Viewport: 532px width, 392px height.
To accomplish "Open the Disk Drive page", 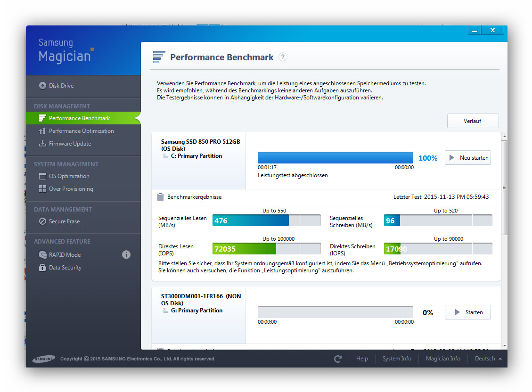I will pyautogui.click(x=61, y=85).
